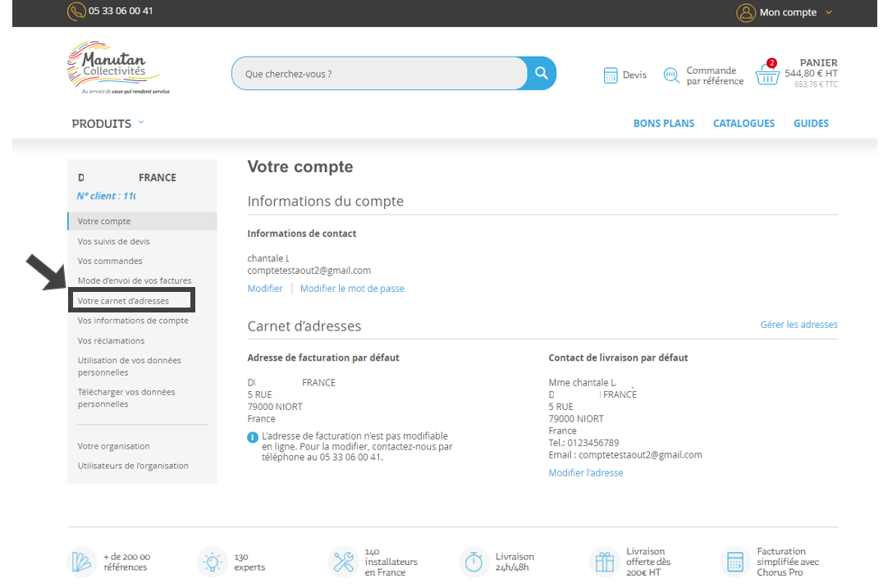Open the CATALOGUES menu item
The image size is (883, 588).
743,123
